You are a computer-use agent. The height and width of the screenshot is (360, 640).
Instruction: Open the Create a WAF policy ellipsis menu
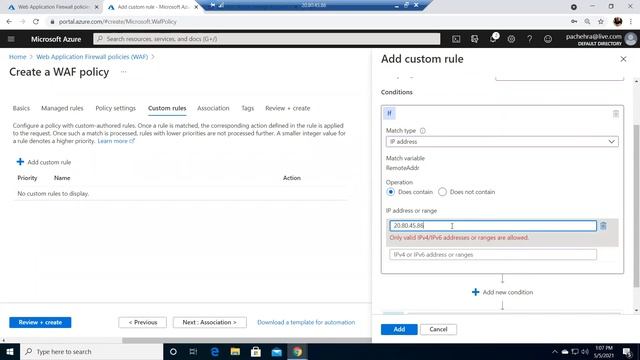tap(123, 72)
